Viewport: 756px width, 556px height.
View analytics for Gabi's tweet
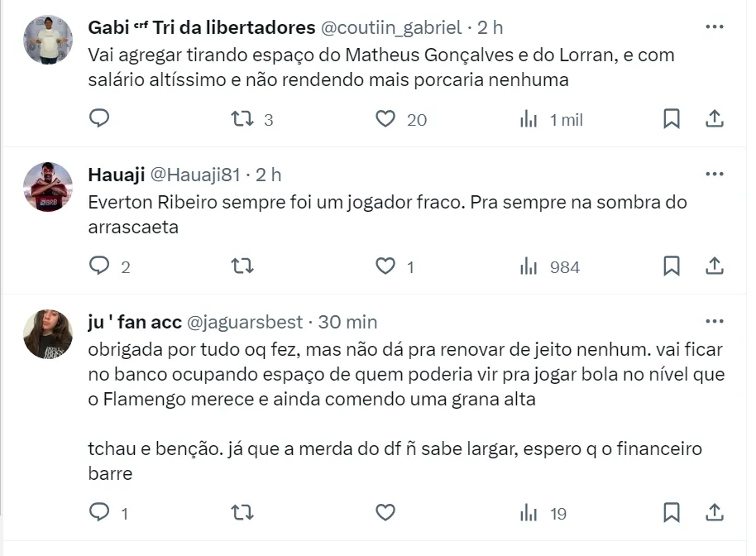click(x=529, y=119)
